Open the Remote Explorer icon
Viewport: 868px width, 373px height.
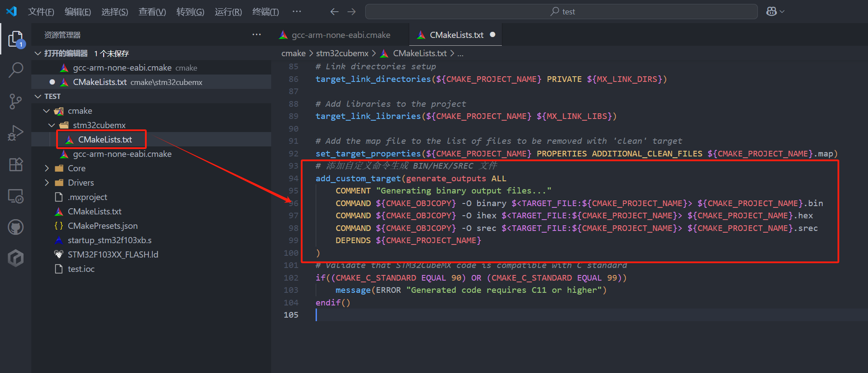[16, 196]
